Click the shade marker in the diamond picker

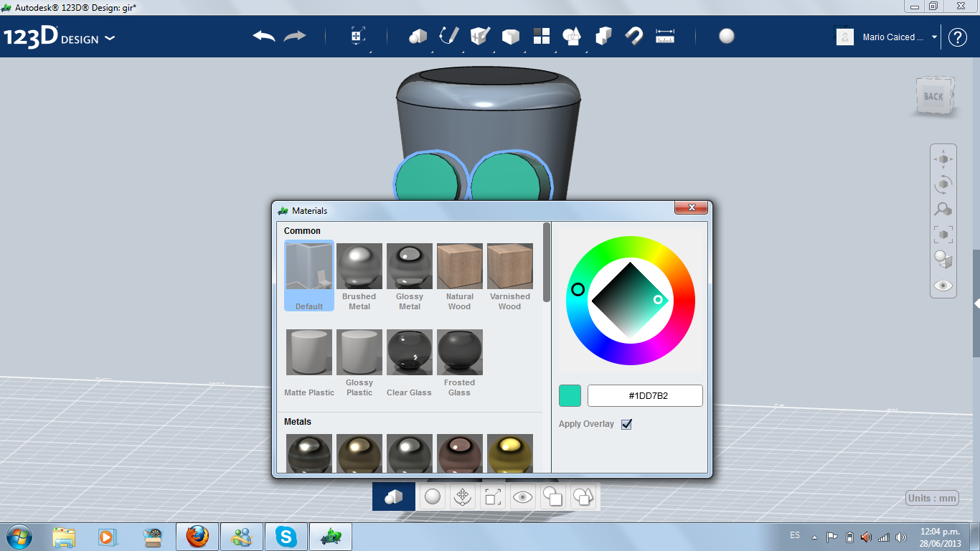(x=658, y=299)
